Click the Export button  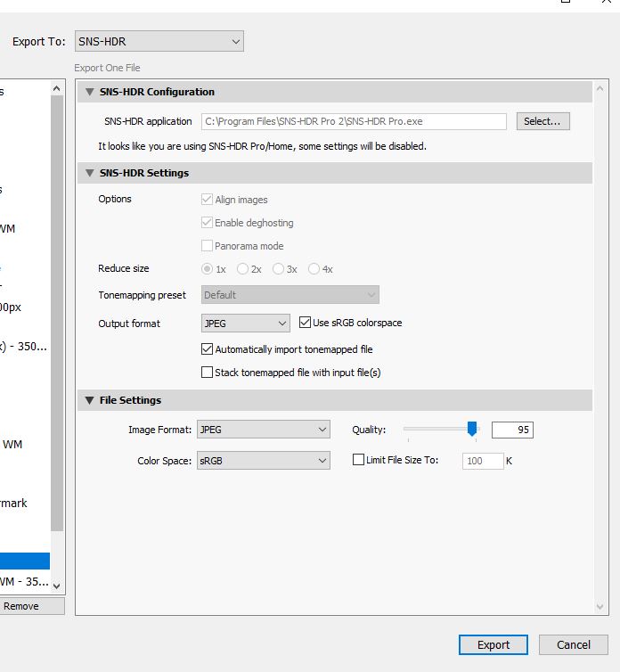[x=494, y=644]
